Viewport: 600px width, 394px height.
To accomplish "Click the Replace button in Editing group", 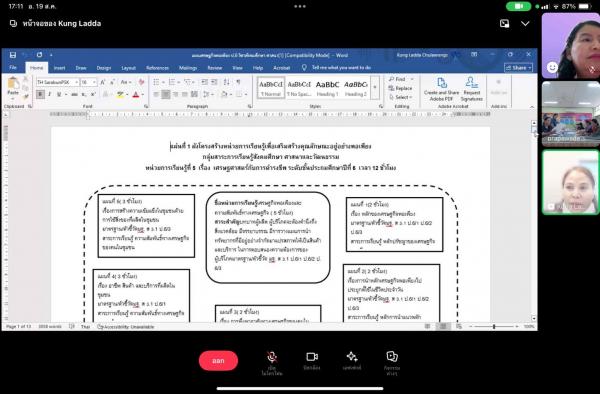I will pos(400,88).
